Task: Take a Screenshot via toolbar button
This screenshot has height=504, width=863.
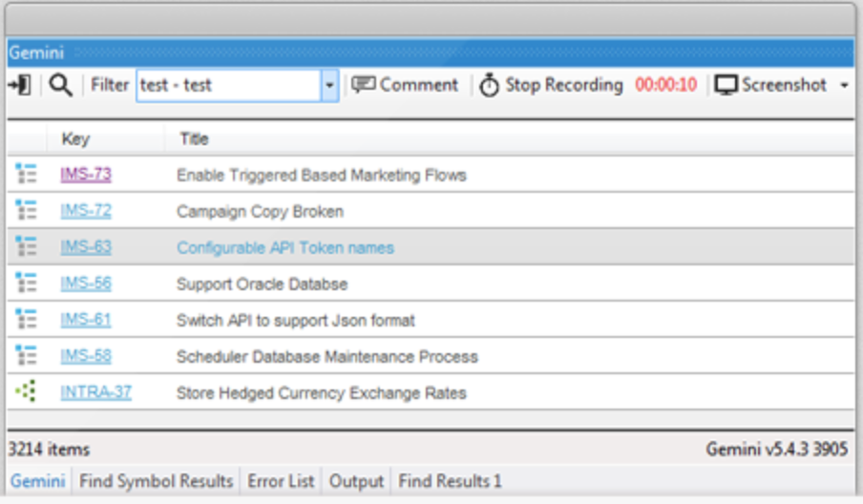Action: tap(770, 85)
